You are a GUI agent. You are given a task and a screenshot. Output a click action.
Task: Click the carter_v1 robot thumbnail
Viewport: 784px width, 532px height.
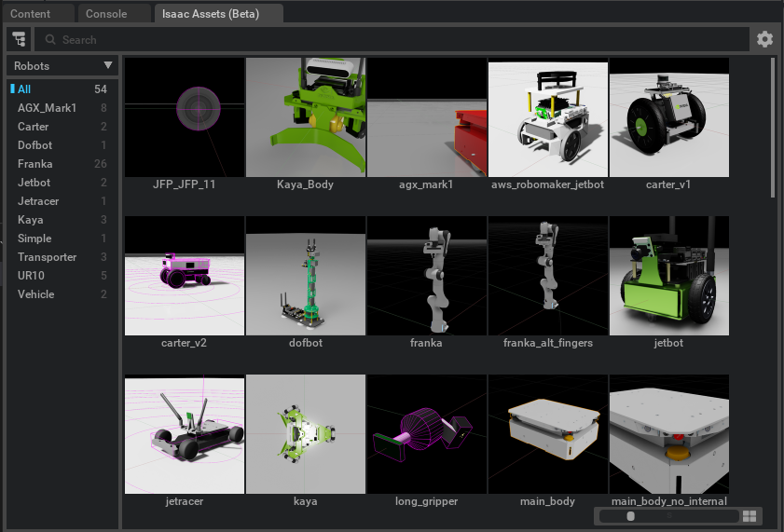pos(668,117)
